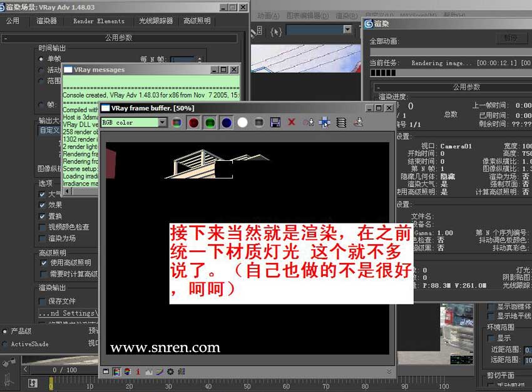Enable video color check checkbox

pyautogui.click(x=42, y=227)
